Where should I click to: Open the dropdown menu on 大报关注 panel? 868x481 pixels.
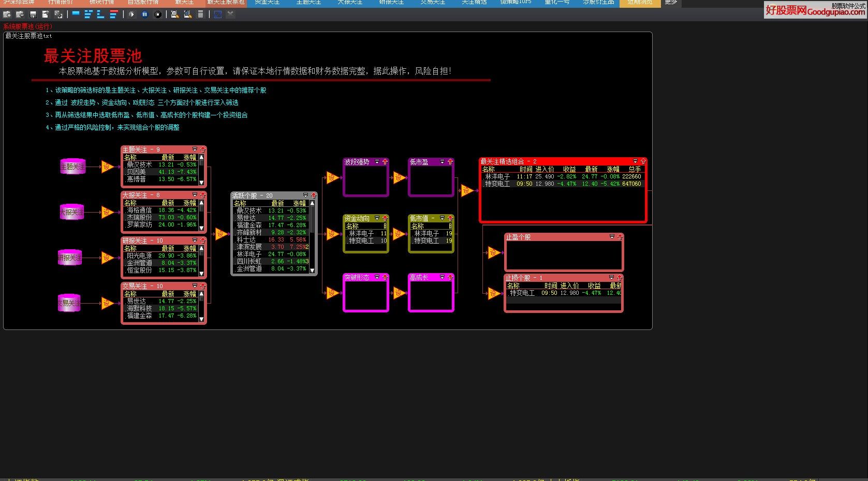tap(195, 195)
